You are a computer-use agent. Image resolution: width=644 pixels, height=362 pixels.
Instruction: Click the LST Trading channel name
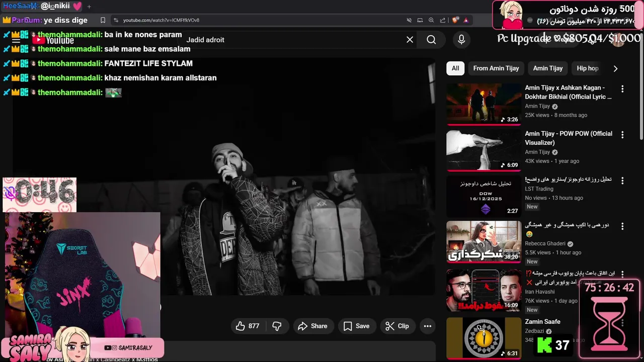[x=539, y=189]
